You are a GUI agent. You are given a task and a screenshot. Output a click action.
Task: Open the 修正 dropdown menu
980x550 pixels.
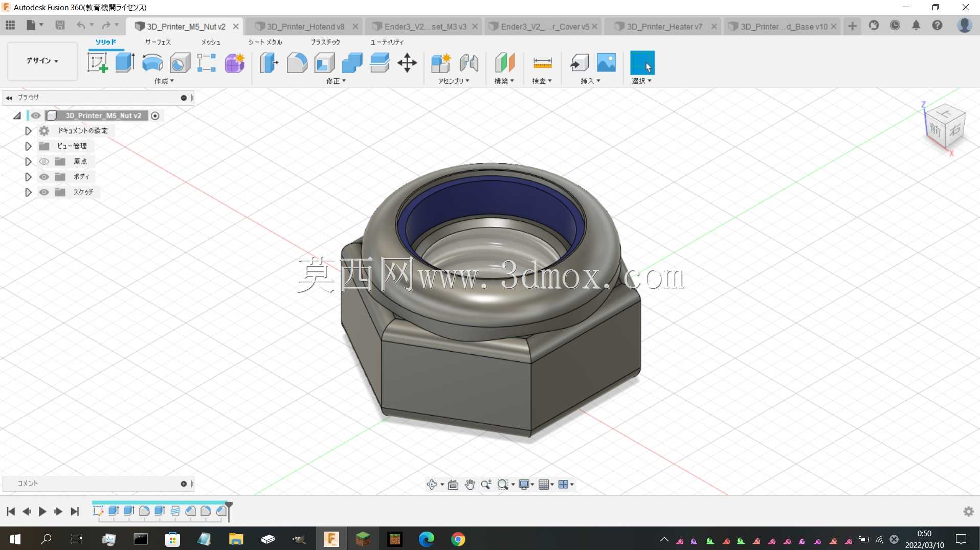[x=336, y=81]
